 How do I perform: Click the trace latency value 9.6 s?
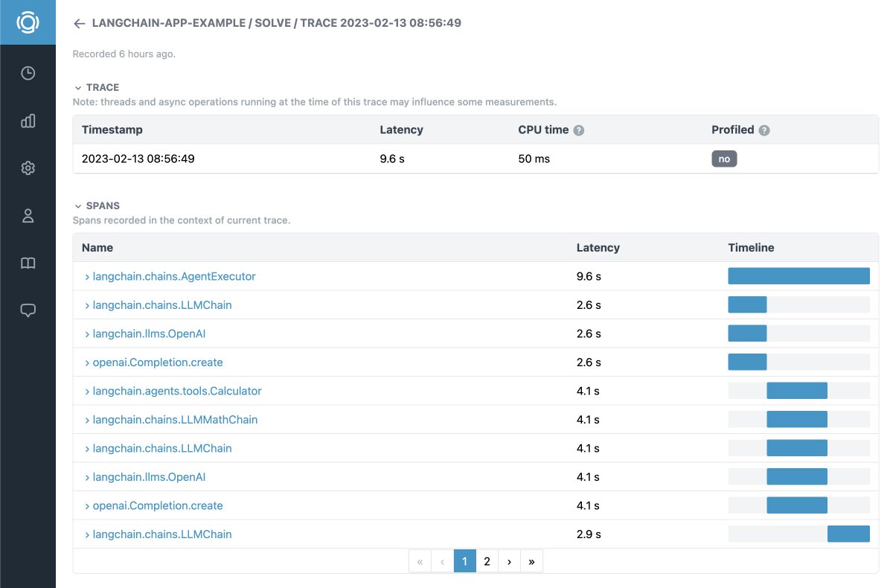coord(392,159)
